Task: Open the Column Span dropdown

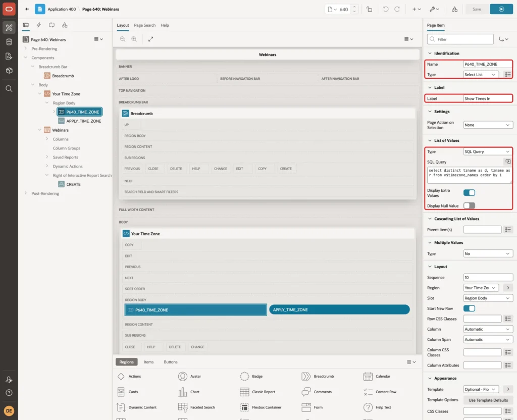Action: click(x=488, y=339)
